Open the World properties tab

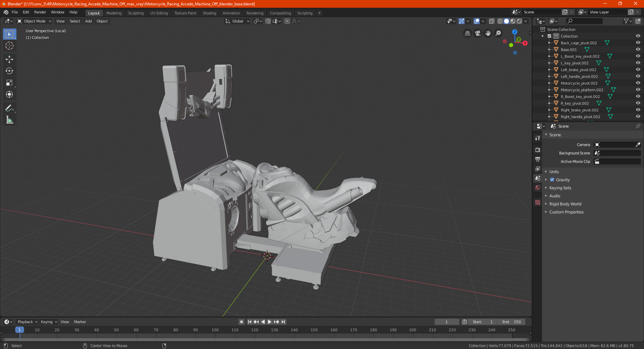tap(538, 188)
